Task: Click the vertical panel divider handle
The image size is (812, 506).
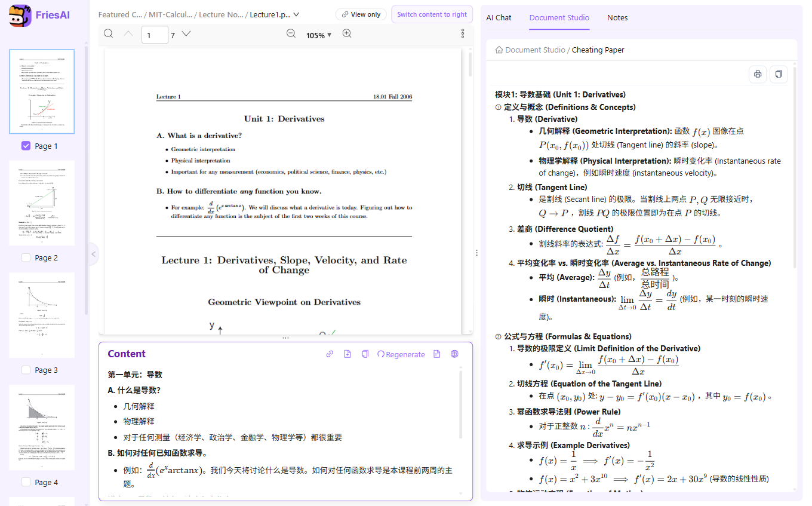Action: pos(476,253)
